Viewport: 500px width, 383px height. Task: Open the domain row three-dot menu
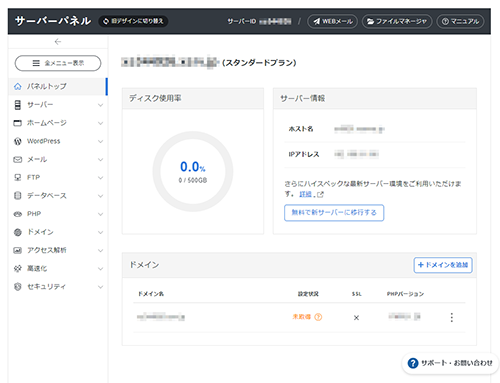pos(452,317)
